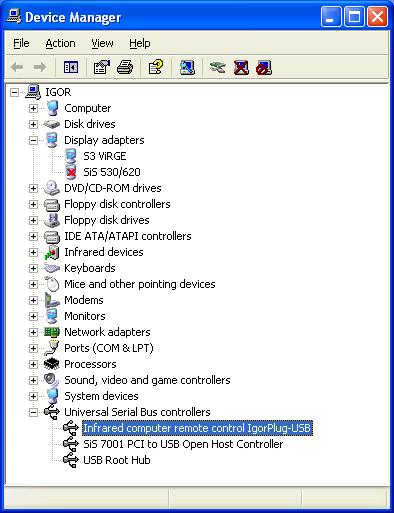Expand the IDE ATA/ATAPI controllers category
This screenshot has height=513, width=394.
(33, 236)
